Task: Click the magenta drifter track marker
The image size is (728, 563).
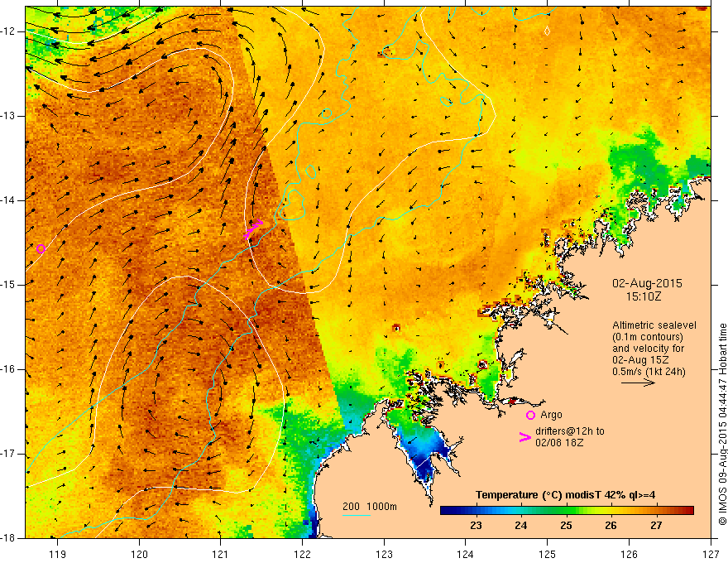Action: pos(253,229)
